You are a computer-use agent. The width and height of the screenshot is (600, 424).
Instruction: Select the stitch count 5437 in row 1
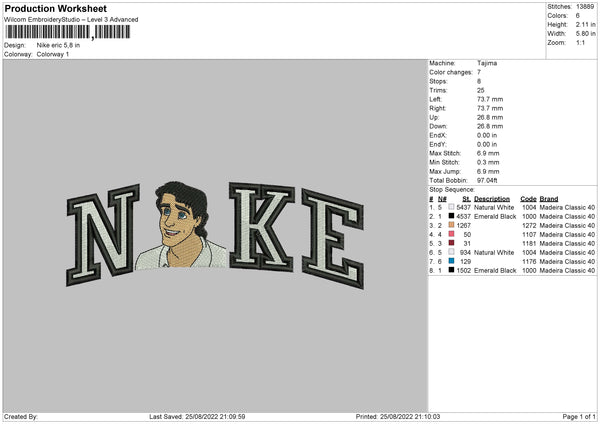[x=463, y=207]
